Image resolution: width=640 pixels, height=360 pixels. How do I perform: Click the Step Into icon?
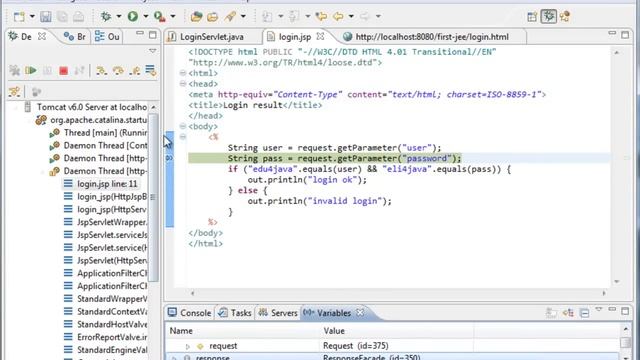coord(101,71)
